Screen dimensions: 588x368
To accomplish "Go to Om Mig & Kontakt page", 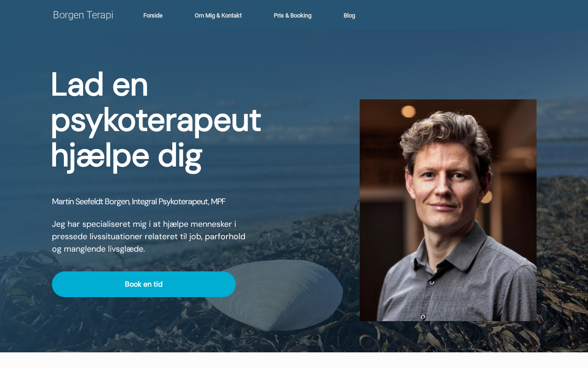I will coord(218,16).
